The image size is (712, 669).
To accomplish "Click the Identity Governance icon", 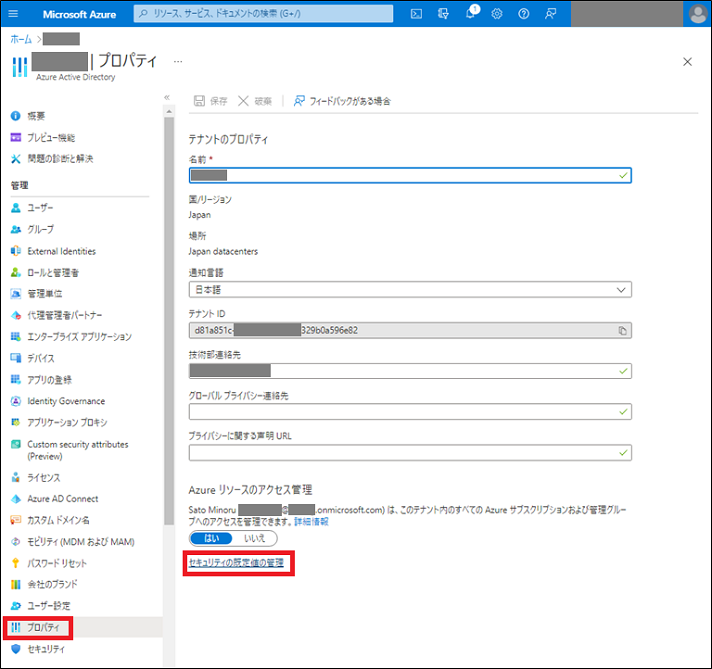I will coord(15,401).
